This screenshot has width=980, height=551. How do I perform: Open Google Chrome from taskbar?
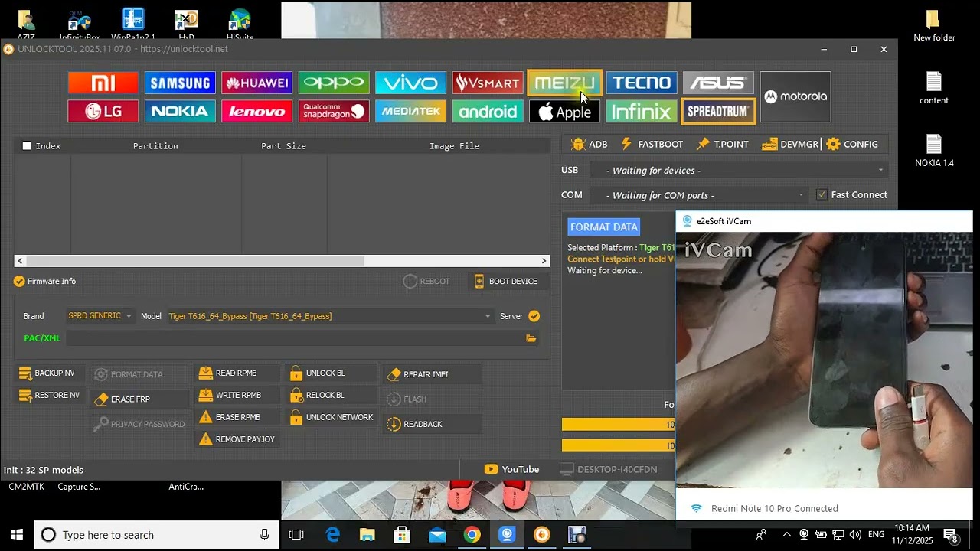[472, 535]
